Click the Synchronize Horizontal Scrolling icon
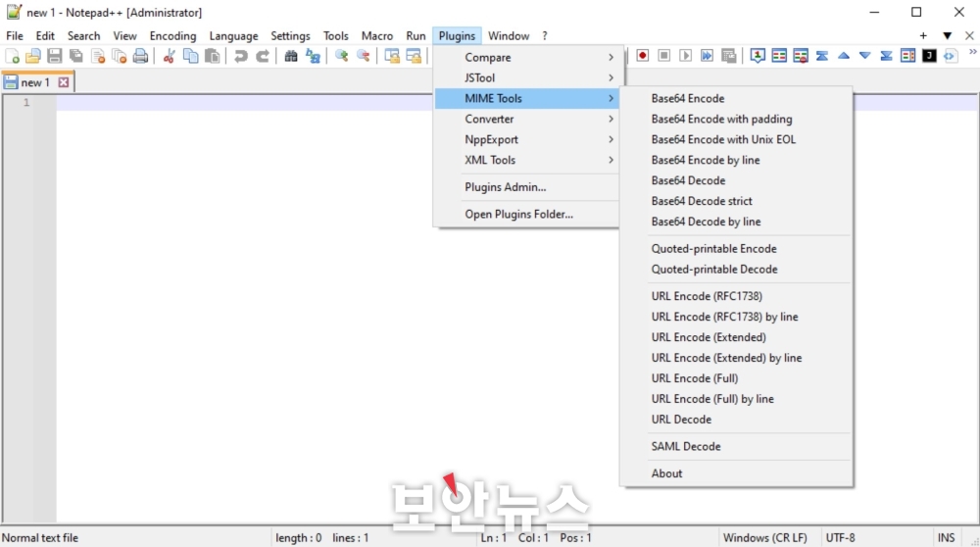The image size is (980, 547). point(414,56)
